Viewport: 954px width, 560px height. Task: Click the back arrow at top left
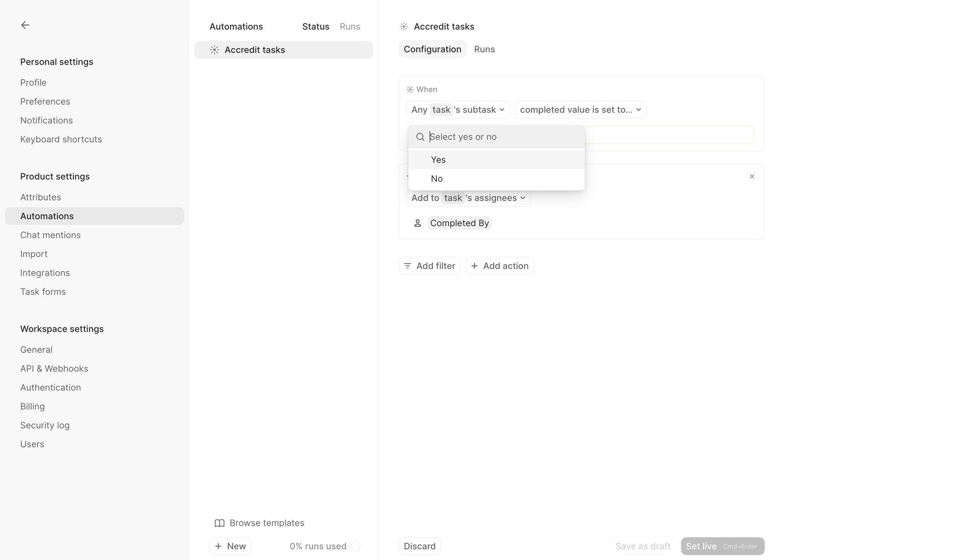pos(25,25)
